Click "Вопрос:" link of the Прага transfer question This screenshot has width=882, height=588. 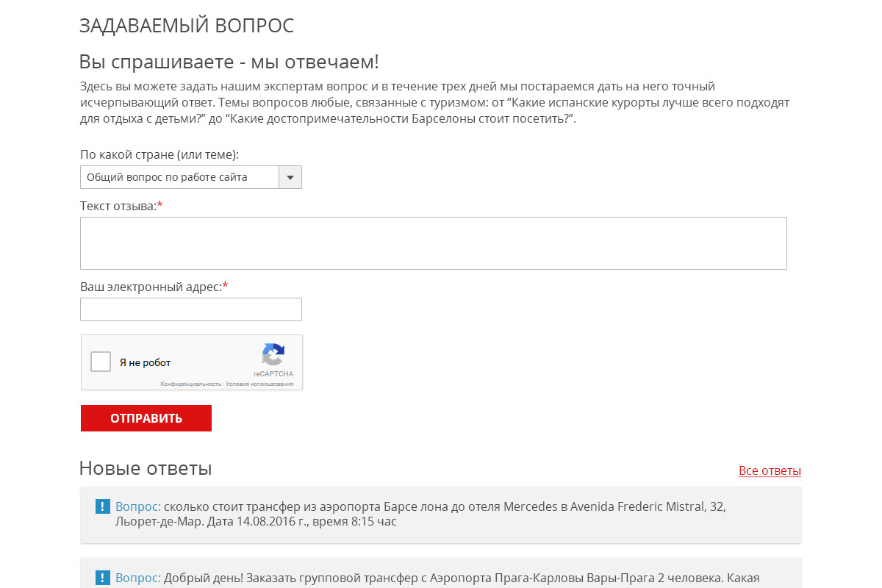click(137, 578)
